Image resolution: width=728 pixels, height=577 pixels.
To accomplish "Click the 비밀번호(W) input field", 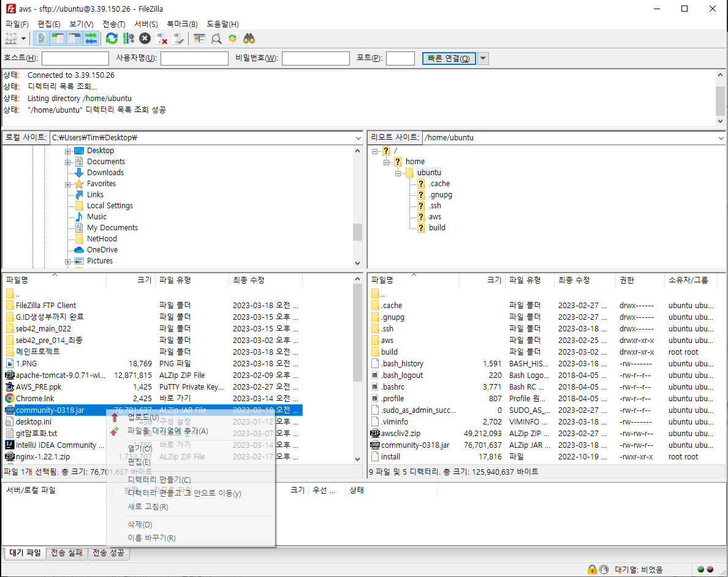I will pos(316,58).
